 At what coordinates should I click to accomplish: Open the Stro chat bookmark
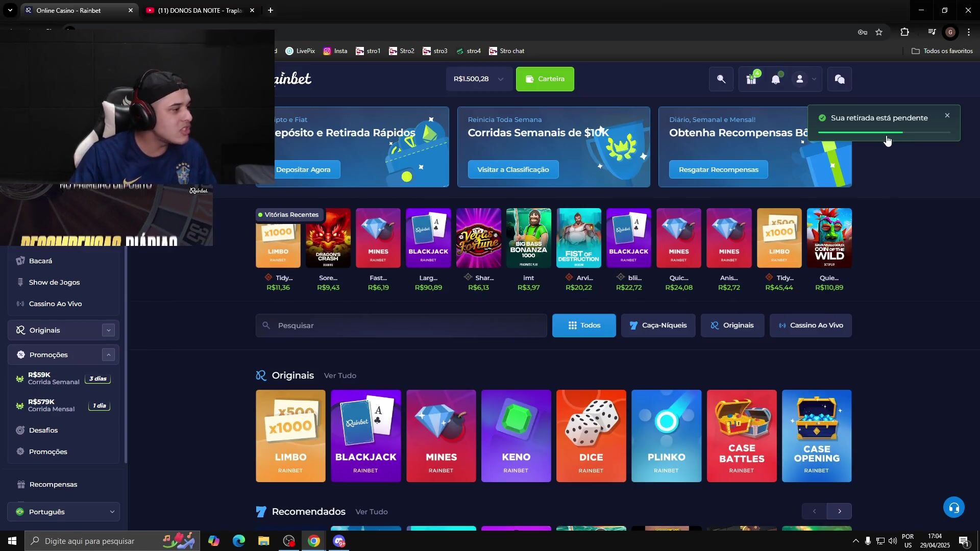506,51
